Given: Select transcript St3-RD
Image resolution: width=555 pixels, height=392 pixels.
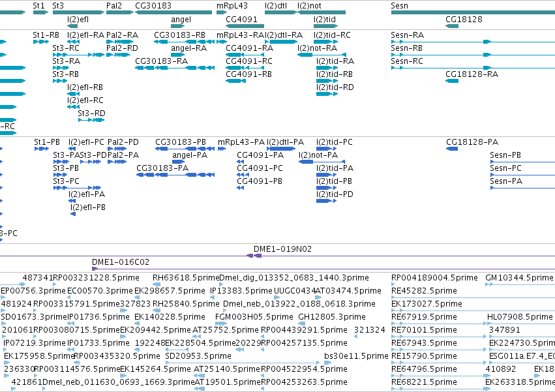Looking at the screenshot, I should (x=91, y=113).
